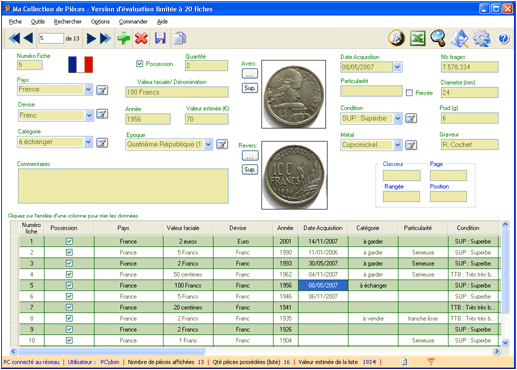Browse for Avers image with ... button
This screenshot has width=517, height=370.
[x=250, y=74]
